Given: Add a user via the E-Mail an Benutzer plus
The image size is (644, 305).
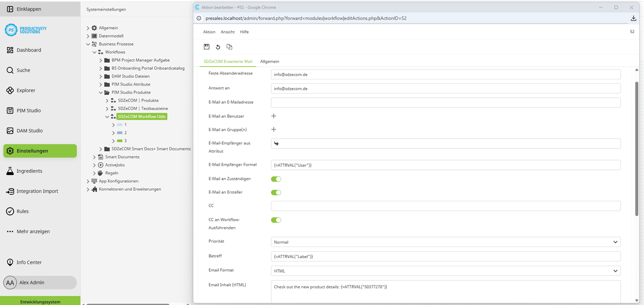Looking at the screenshot, I should pos(273,116).
